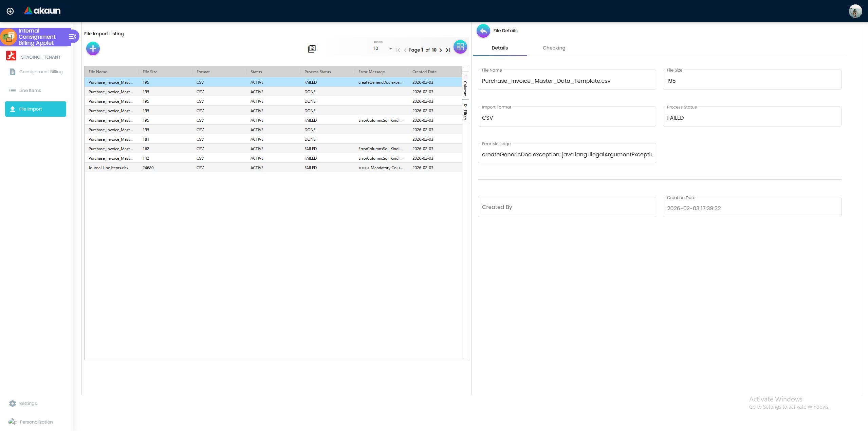
Task: Jump to last page of listing
Action: [x=448, y=50]
